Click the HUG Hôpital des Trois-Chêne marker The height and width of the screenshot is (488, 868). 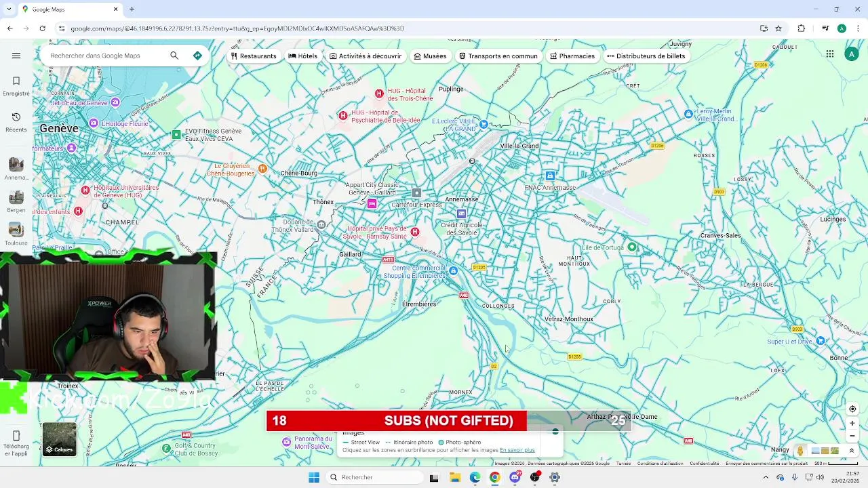pos(379,94)
